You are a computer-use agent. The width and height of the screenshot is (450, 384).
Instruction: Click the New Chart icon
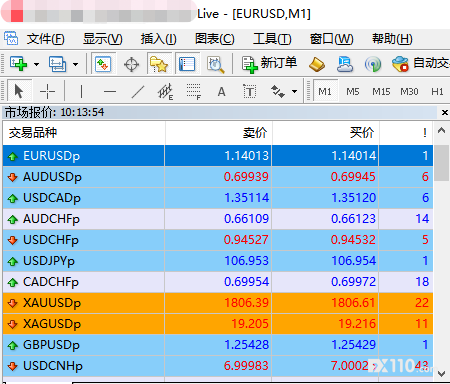[x=18, y=63]
